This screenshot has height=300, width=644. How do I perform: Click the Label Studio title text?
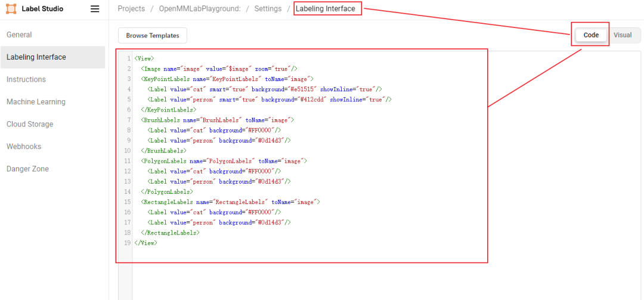click(x=42, y=8)
